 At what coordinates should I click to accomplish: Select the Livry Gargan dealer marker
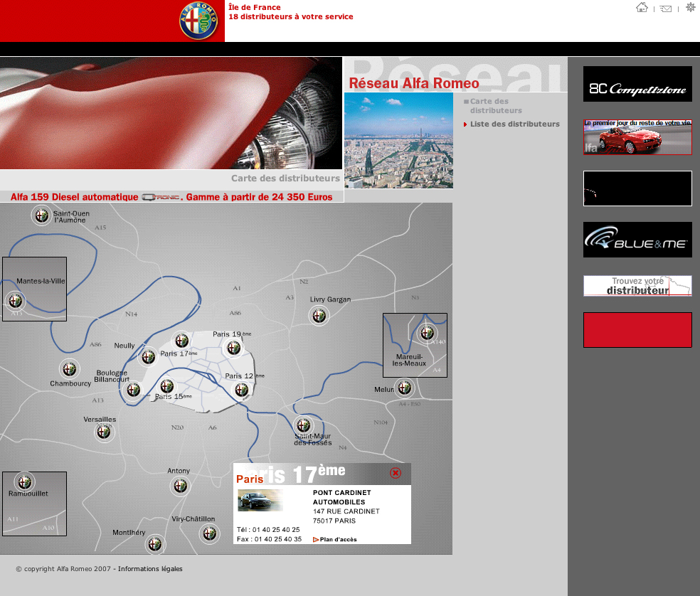pyautogui.click(x=319, y=316)
